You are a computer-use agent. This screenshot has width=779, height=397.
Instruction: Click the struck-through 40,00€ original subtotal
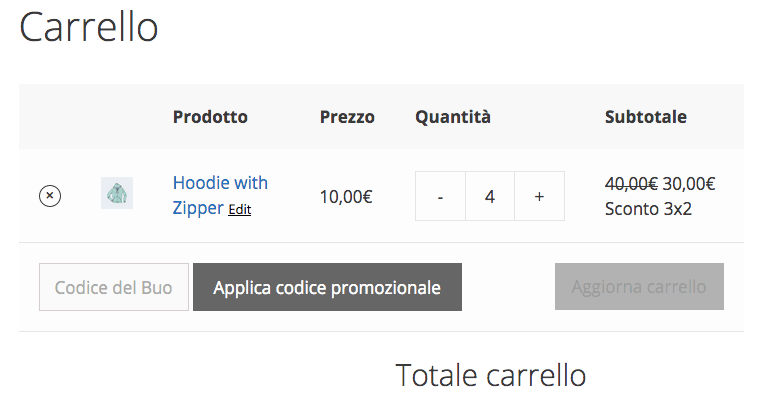click(x=631, y=184)
